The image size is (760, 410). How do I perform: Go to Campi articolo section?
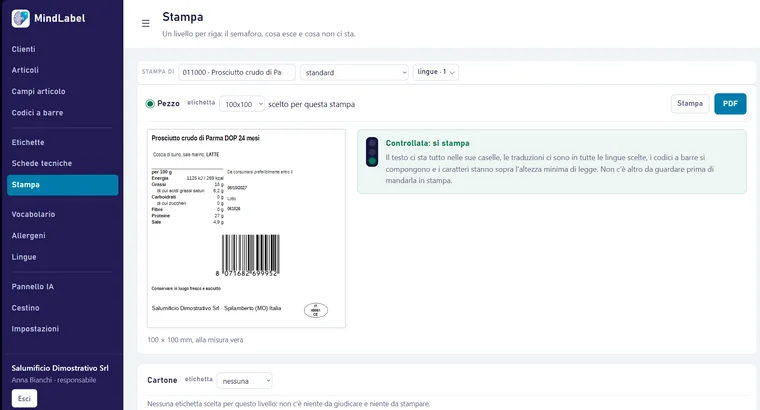coord(38,91)
